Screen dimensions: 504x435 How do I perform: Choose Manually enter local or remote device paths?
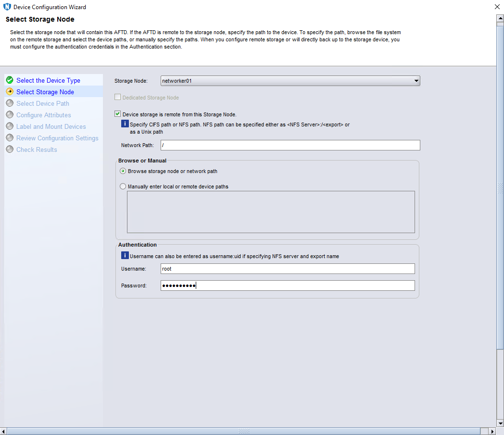[123, 186]
